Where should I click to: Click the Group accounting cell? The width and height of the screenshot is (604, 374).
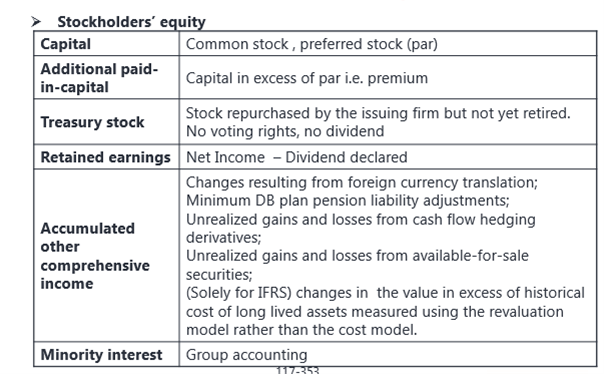(x=247, y=355)
